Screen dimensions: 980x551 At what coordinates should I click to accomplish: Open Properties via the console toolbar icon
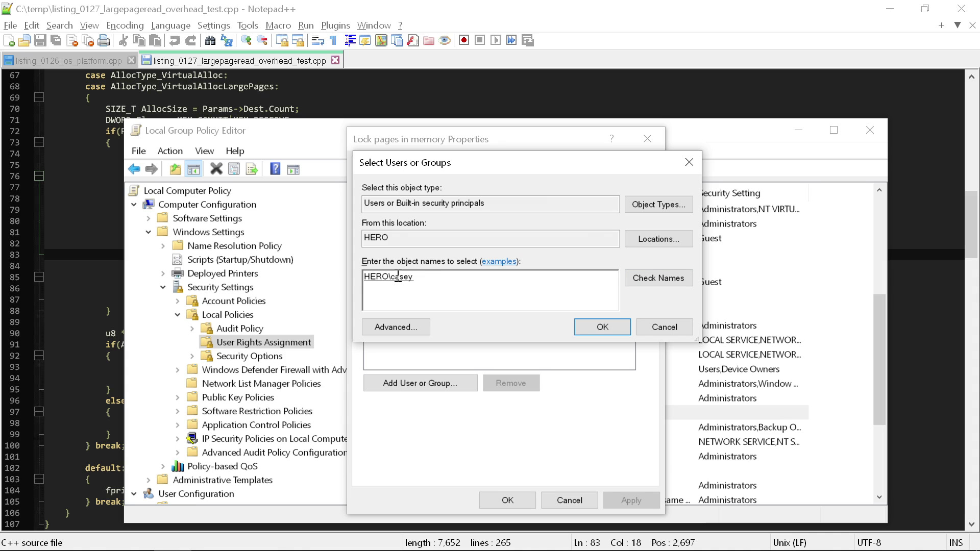234,169
